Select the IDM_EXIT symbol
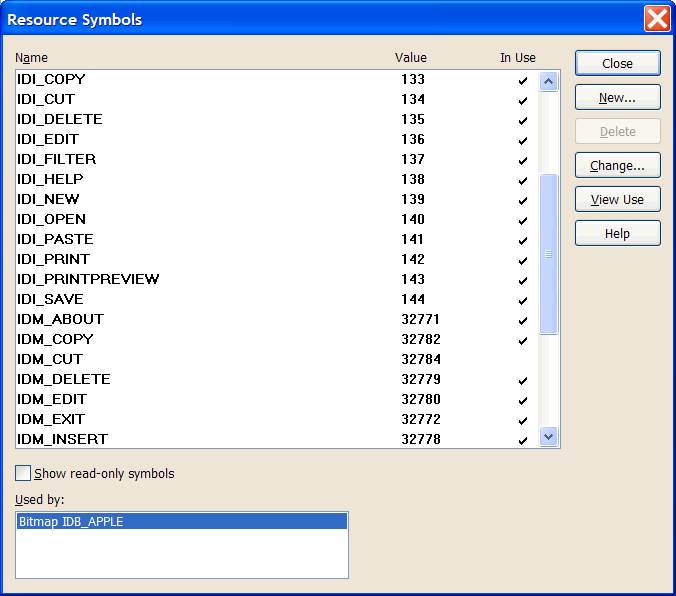Screen dimensions: 676x596 pos(277,419)
